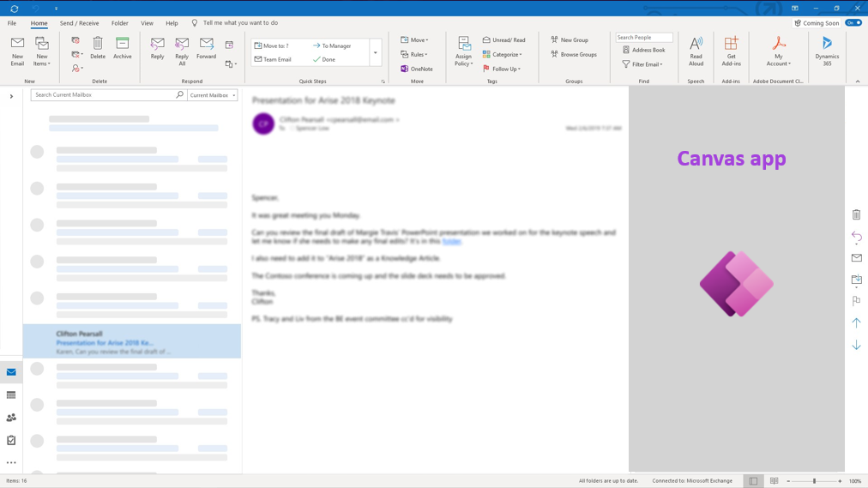Viewport: 868px width, 488px height.
Task: Open Tasks view in navigation bar
Action: 11,441
